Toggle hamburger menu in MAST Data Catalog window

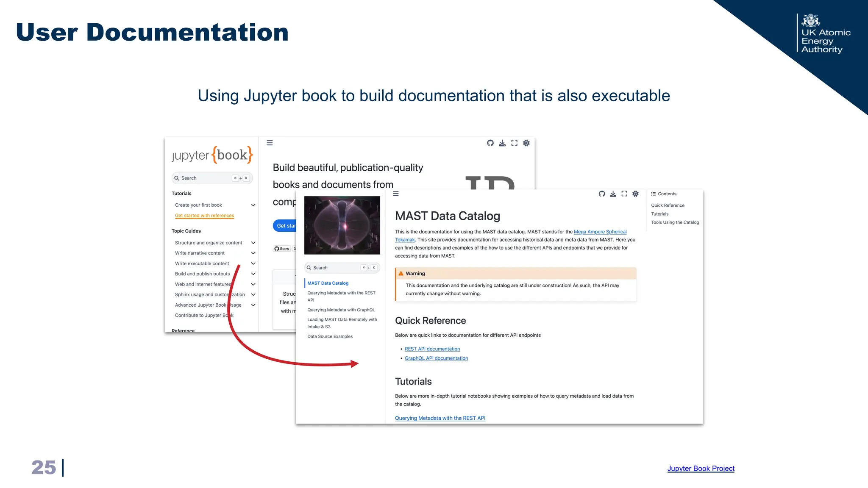396,194
